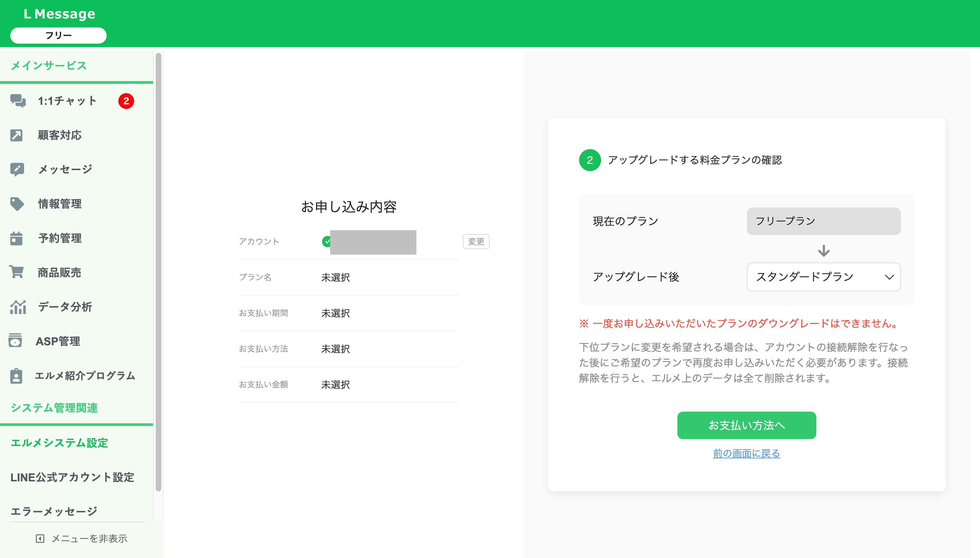Click メニューを非表示 to hide the sidebar

(x=81, y=538)
